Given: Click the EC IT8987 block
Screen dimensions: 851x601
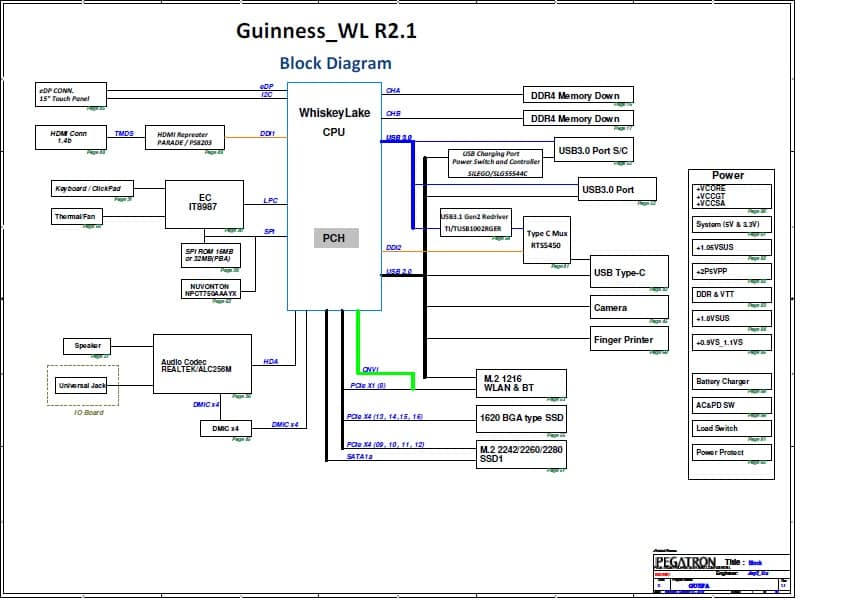Looking at the screenshot, I should tap(204, 205).
